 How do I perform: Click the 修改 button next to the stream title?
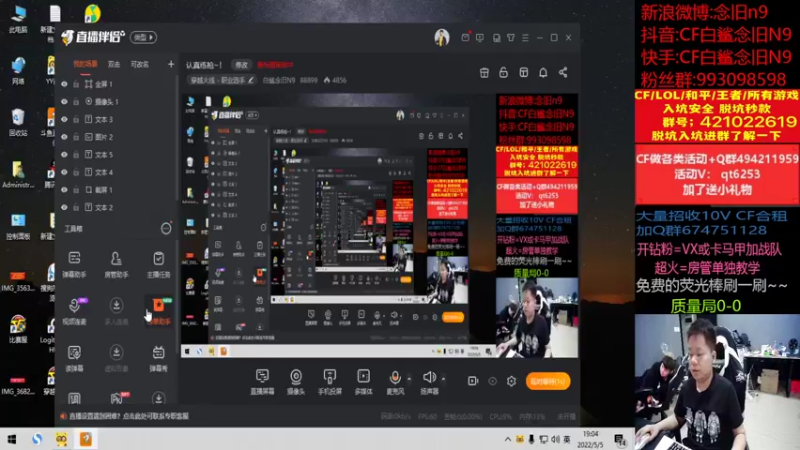(x=241, y=65)
